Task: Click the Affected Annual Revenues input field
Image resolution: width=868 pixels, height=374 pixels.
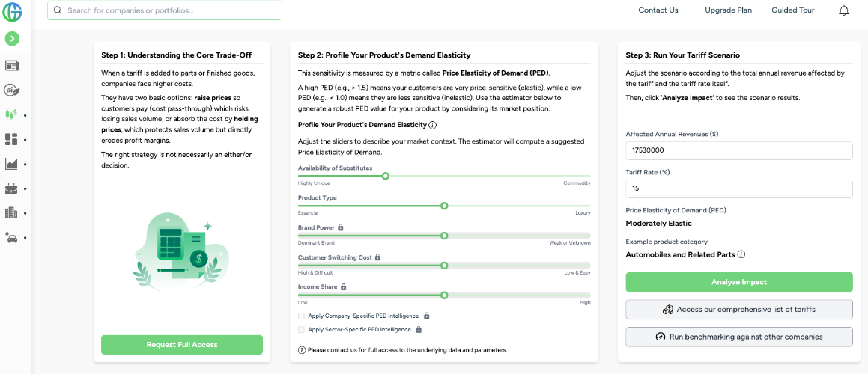Action: (x=739, y=150)
